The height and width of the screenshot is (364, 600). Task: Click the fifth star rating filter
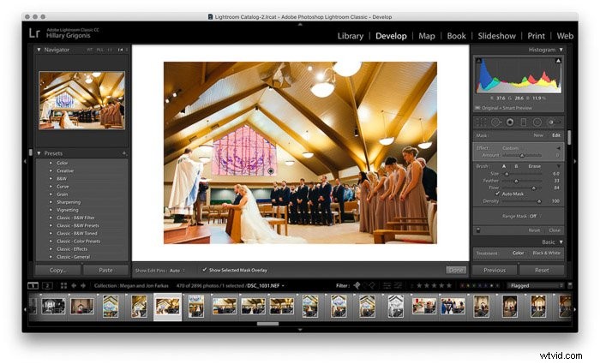(449, 285)
